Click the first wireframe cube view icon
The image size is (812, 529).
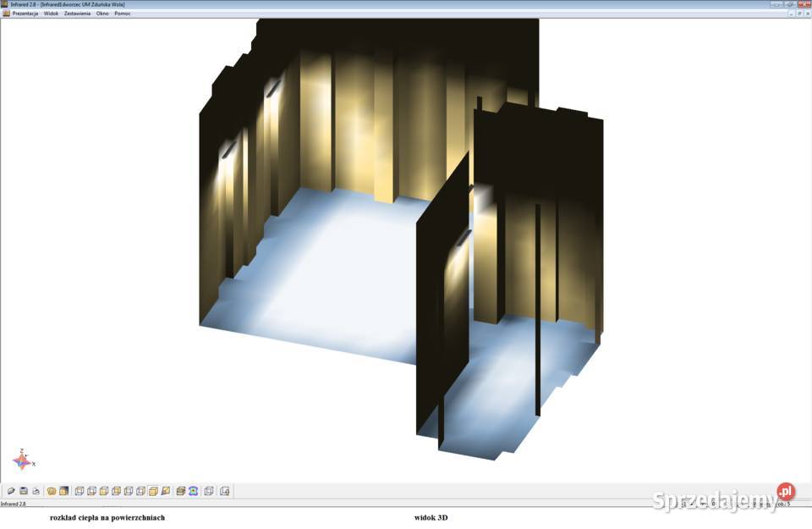pos(80,491)
